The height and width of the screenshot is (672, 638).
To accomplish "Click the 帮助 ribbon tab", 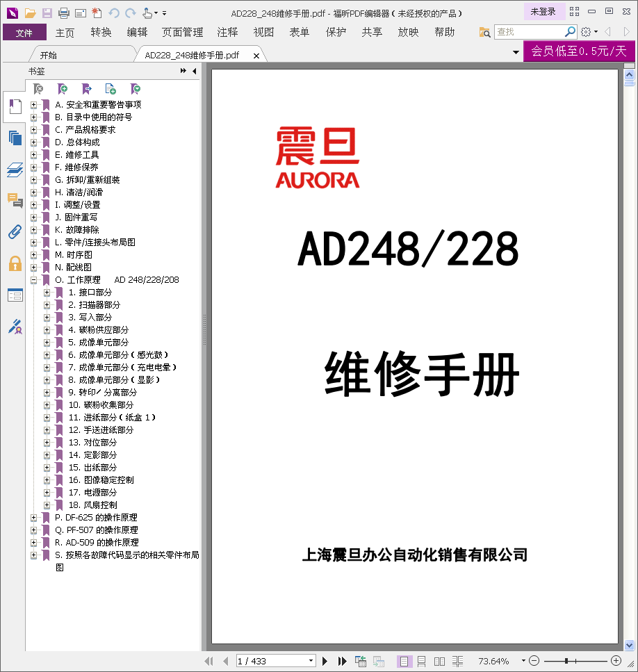I will point(444,32).
